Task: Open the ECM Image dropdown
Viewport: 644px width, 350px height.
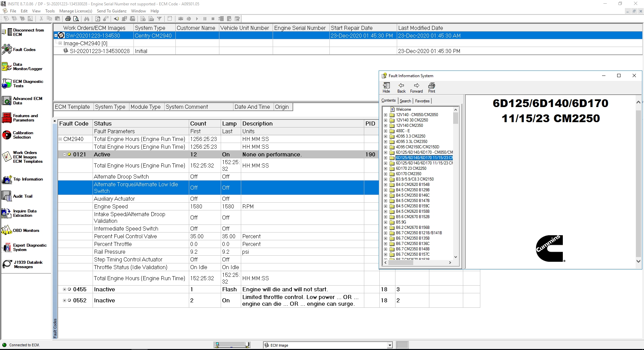Action: click(x=390, y=345)
